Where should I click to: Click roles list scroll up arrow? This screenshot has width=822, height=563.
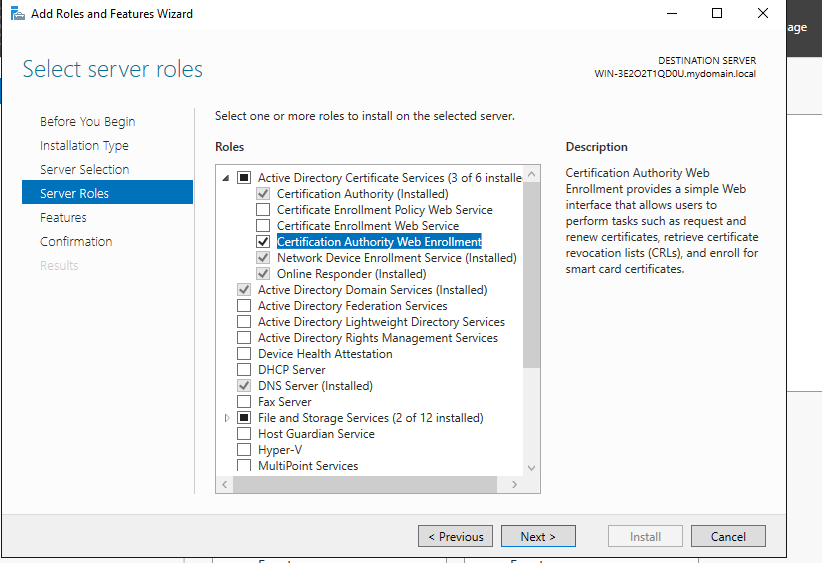[531, 174]
